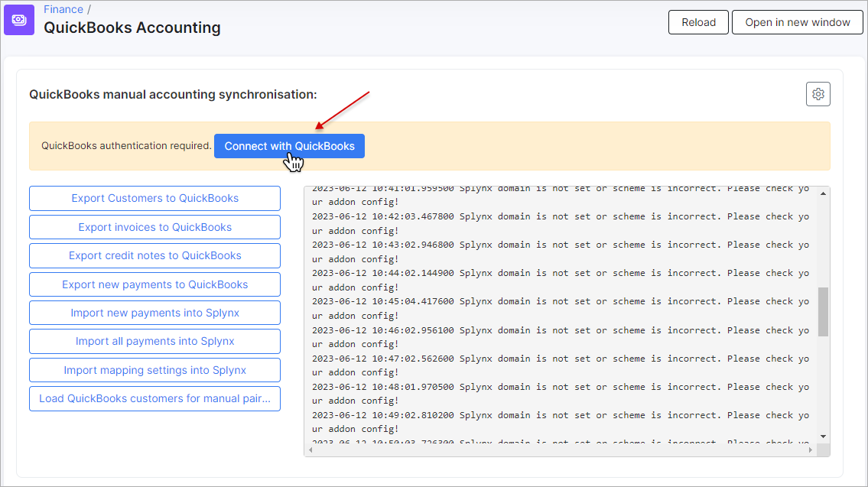Export invoices to QuickBooks
Screen dimensions: 868x487
155,227
